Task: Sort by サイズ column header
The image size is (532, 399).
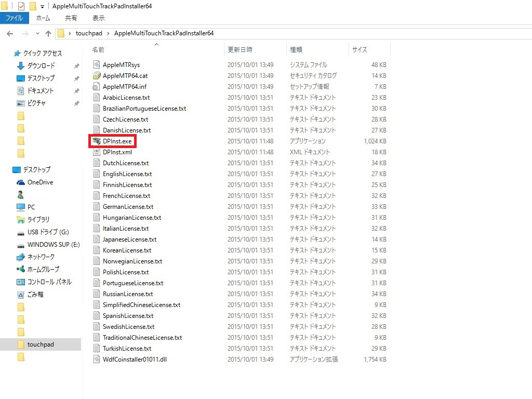Action: pos(360,49)
